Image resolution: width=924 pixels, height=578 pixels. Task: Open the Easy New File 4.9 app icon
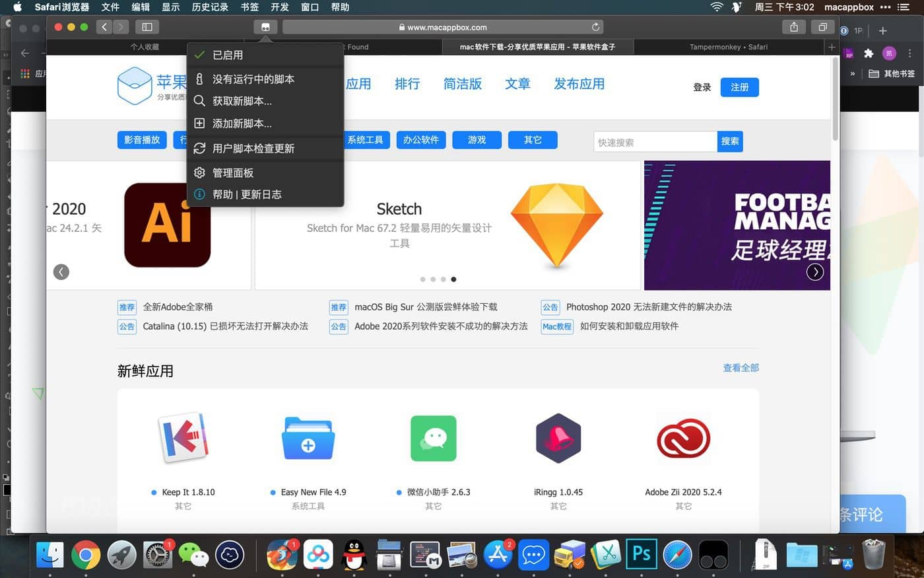pyautogui.click(x=308, y=438)
